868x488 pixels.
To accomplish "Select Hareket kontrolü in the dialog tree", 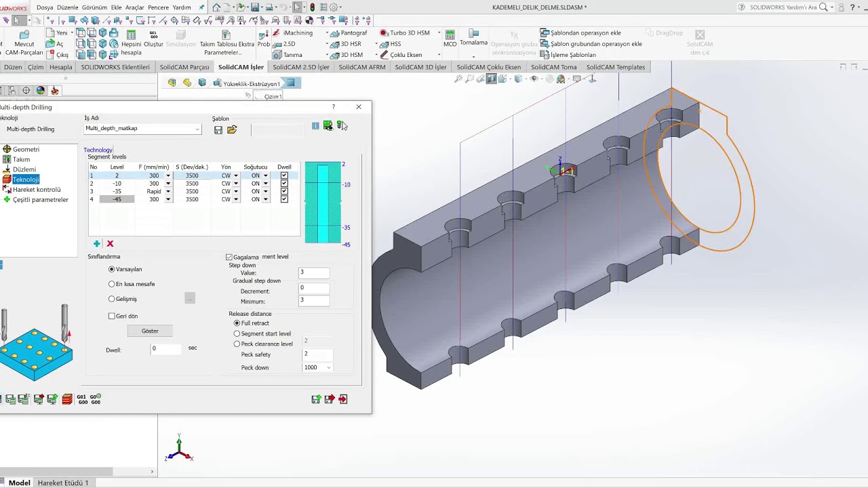I will [x=37, y=190].
